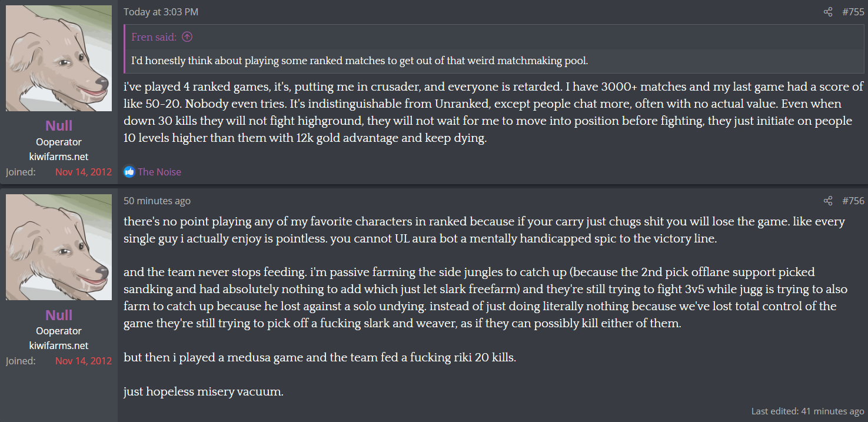The width and height of the screenshot is (868, 422).
Task: Click the Nov 14, 2012 join date on post #755
Action: click(84, 172)
